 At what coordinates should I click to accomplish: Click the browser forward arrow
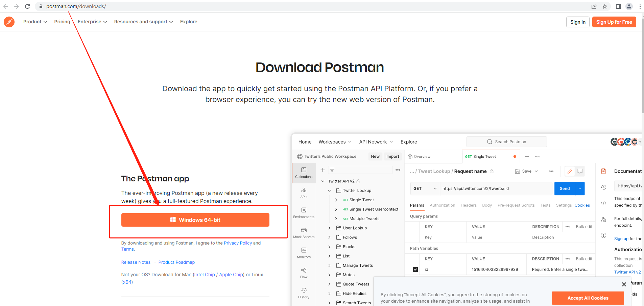pos(17,6)
